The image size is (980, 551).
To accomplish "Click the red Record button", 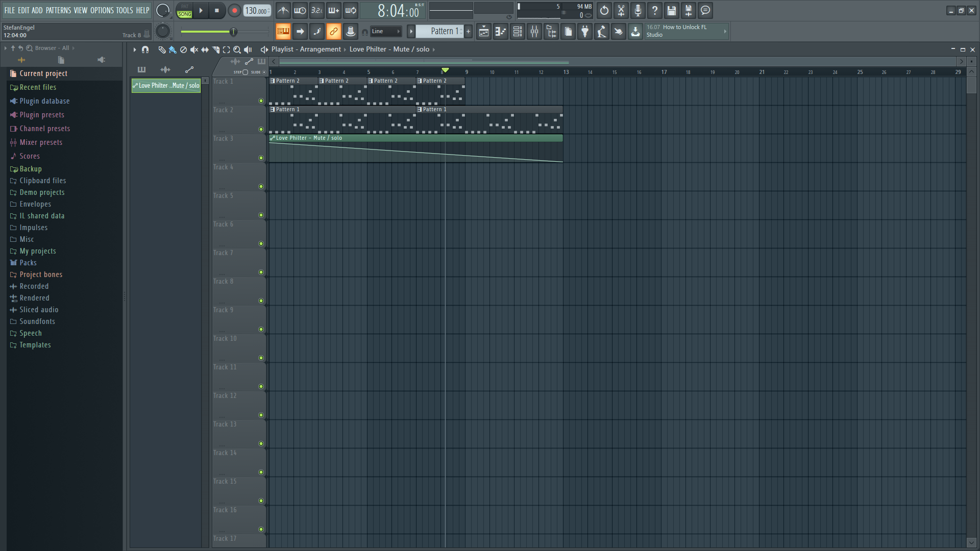I will (234, 11).
